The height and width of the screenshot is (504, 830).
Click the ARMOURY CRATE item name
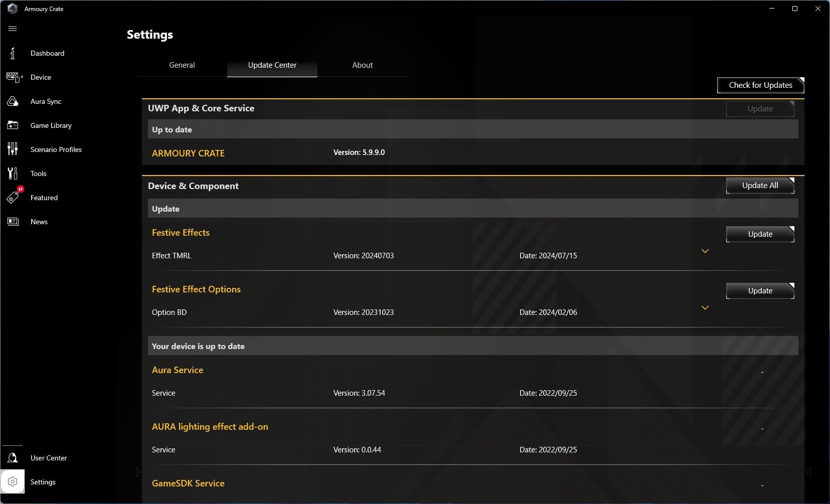coord(188,153)
